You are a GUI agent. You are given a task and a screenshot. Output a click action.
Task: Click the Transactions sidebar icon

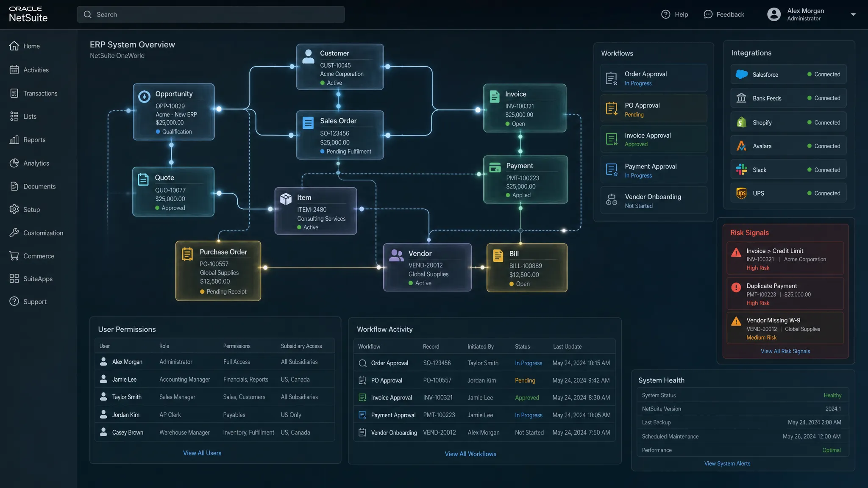(14, 93)
